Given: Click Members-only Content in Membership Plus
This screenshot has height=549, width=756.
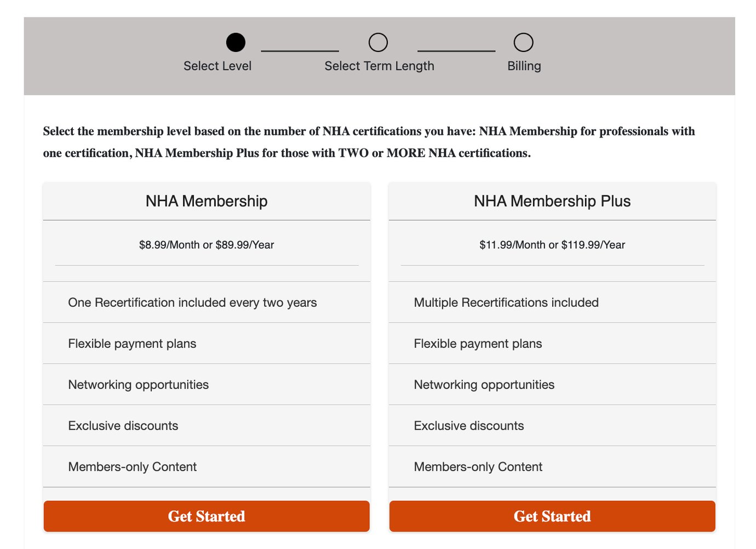Looking at the screenshot, I should coord(478,466).
